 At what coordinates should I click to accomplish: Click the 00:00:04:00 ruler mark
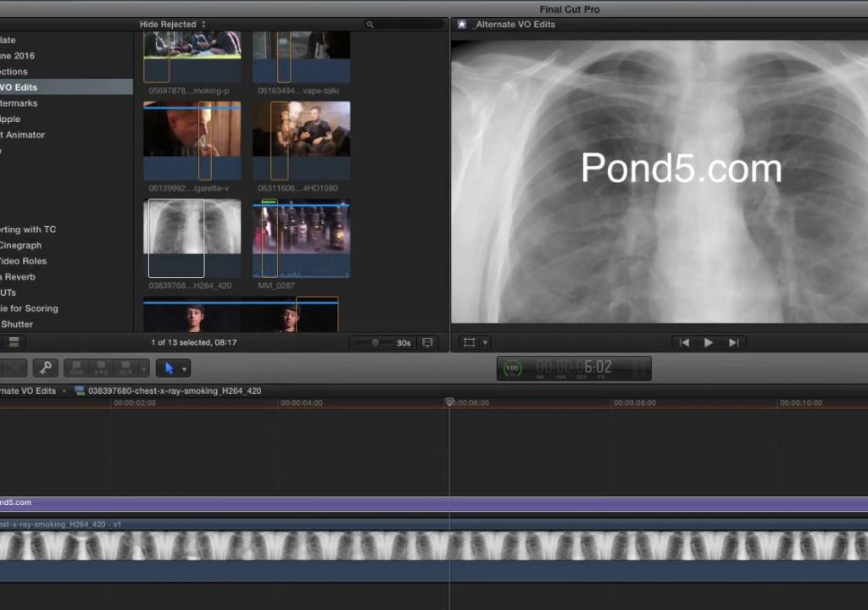coord(301,403)
